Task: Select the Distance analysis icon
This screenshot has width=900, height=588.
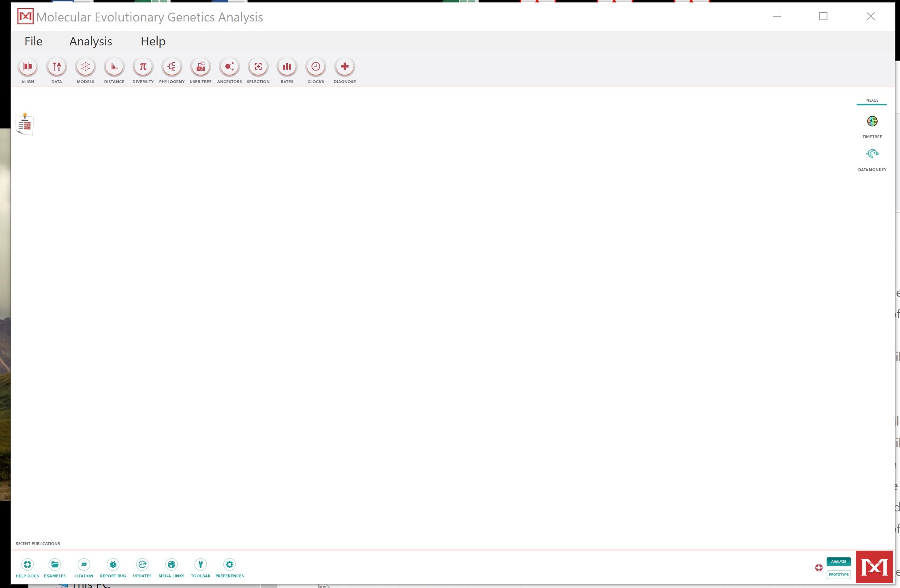Action: pos(114,67)
